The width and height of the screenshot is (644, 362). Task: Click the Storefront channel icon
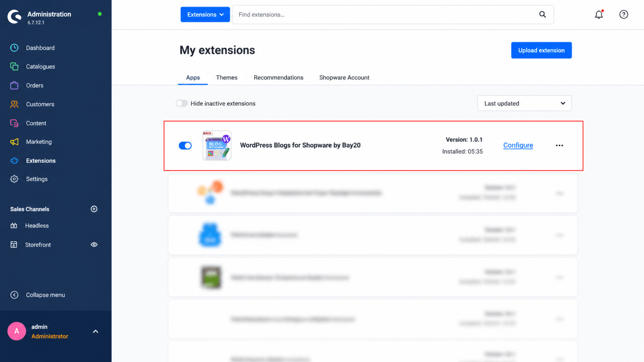pos(14,245)
